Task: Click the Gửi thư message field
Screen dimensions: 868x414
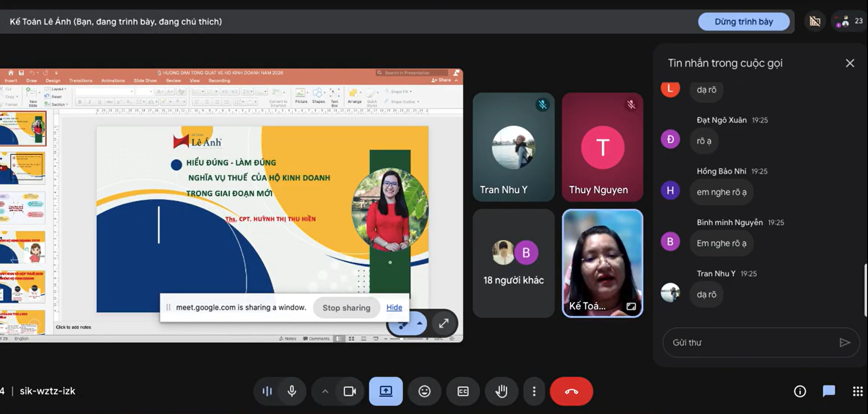Action: point(751,342)
